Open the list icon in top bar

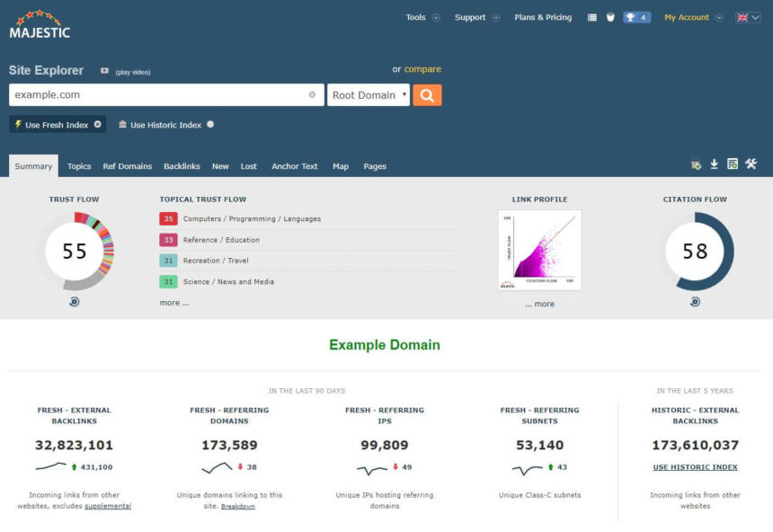tap(592, 17)
